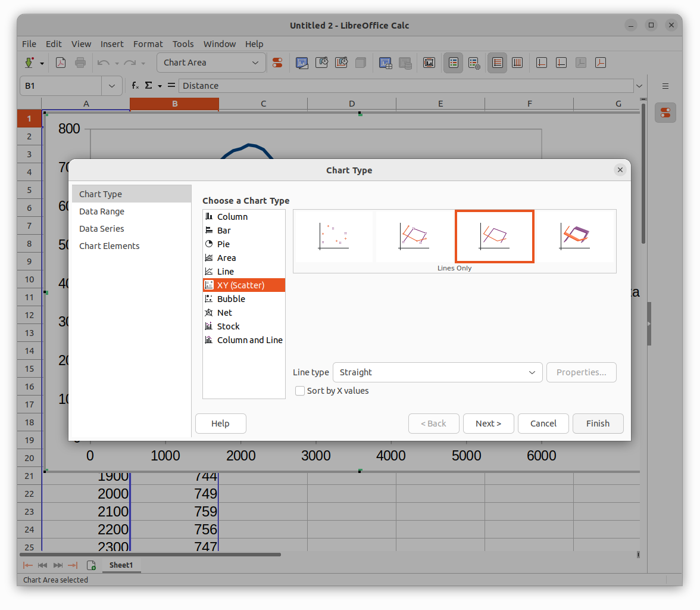
Task: Click the All Axes toolbar icon
Action: click(601, 63)
